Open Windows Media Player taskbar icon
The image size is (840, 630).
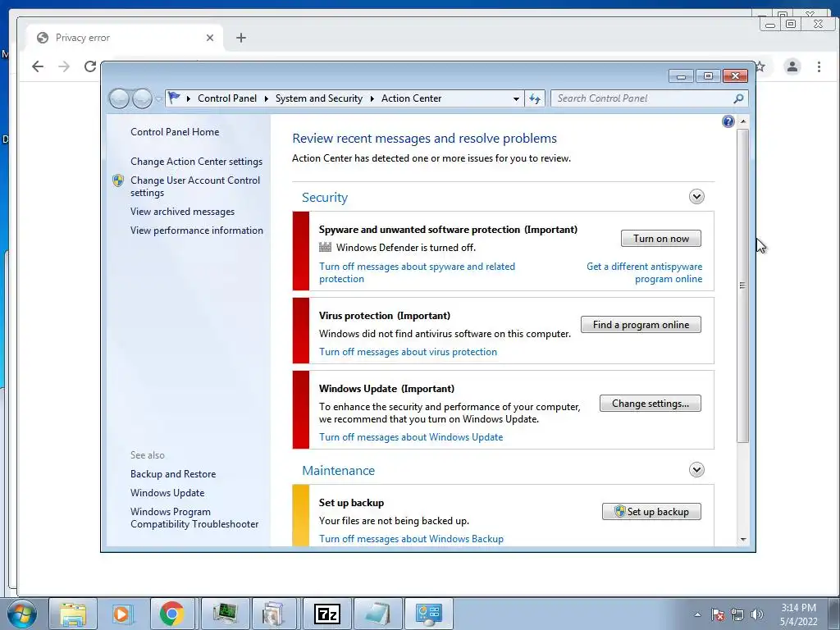(123, 614)
